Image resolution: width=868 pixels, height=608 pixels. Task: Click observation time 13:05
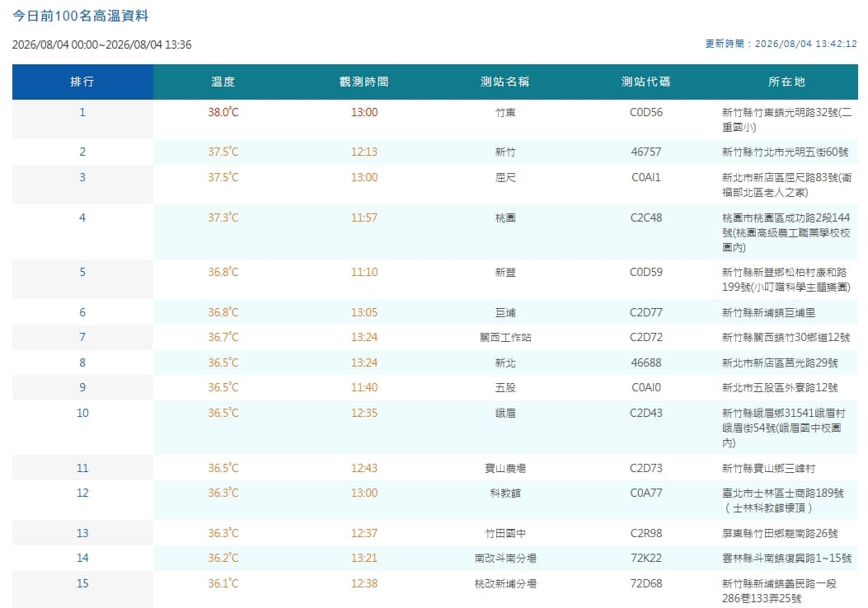point(364,312)
